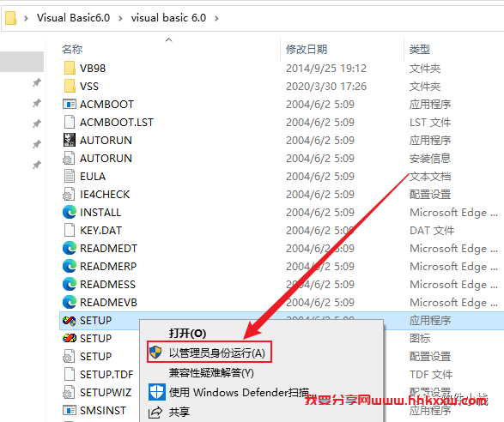Sort by 类型 column header
This screenshot has width=504, height=422.
coord(420,49)
